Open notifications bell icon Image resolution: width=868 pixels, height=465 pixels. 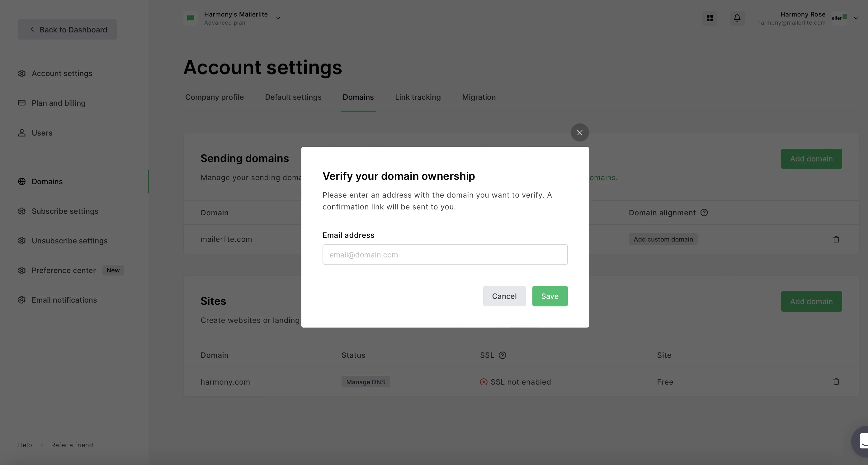737,18
